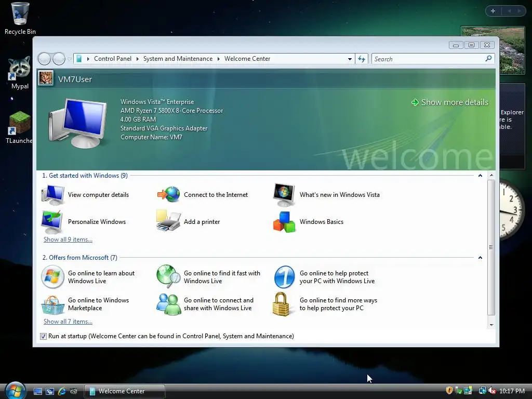Click Computer Name: VM7 text
532x399 pixels.
[x=151, y=137]
